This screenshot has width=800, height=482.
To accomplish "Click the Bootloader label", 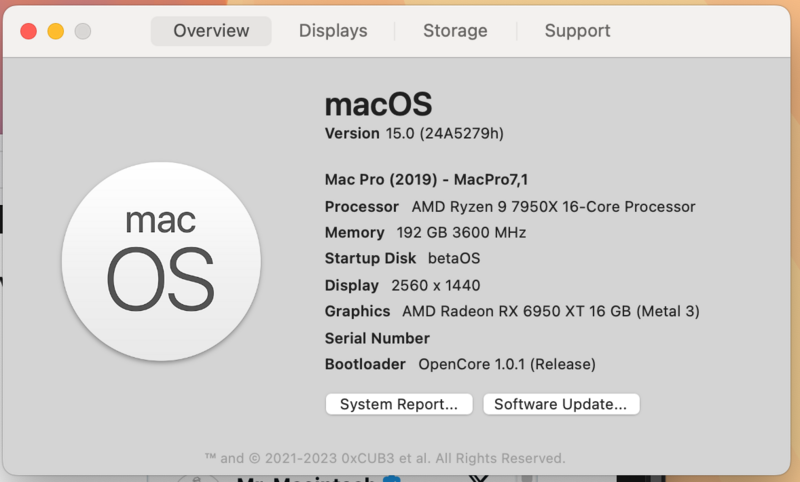I will tap(365, 364).
